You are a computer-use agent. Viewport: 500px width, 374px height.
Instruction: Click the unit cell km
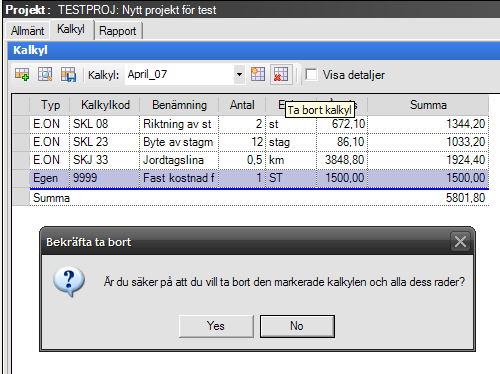291,160
